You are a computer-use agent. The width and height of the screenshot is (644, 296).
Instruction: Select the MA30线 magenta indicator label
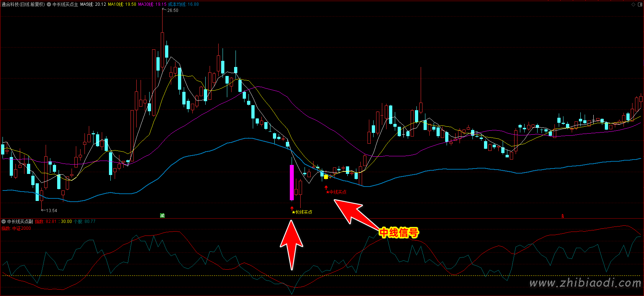pyautogui.click(x=152, y=5)
